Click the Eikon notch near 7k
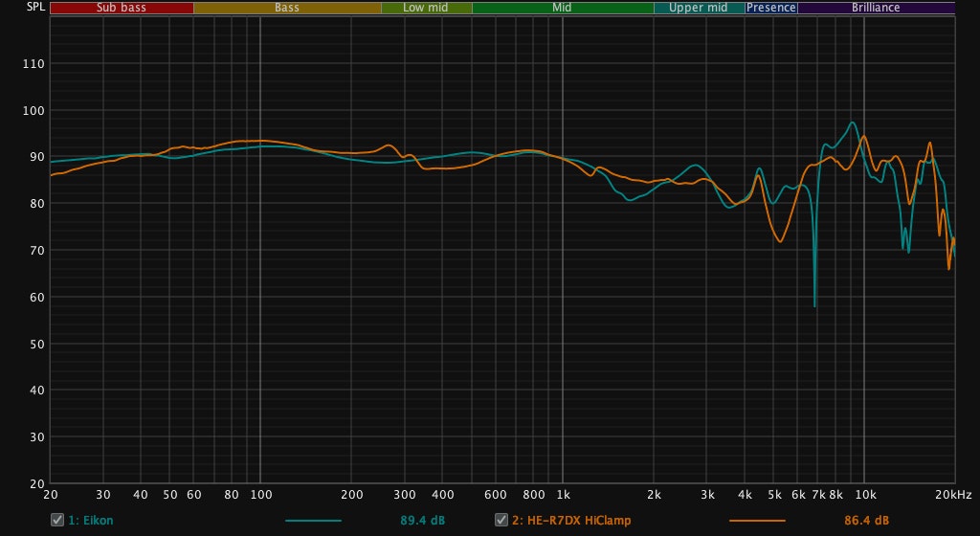The width and height of the screenshot is (980, 536). click(x=814, y=302)
